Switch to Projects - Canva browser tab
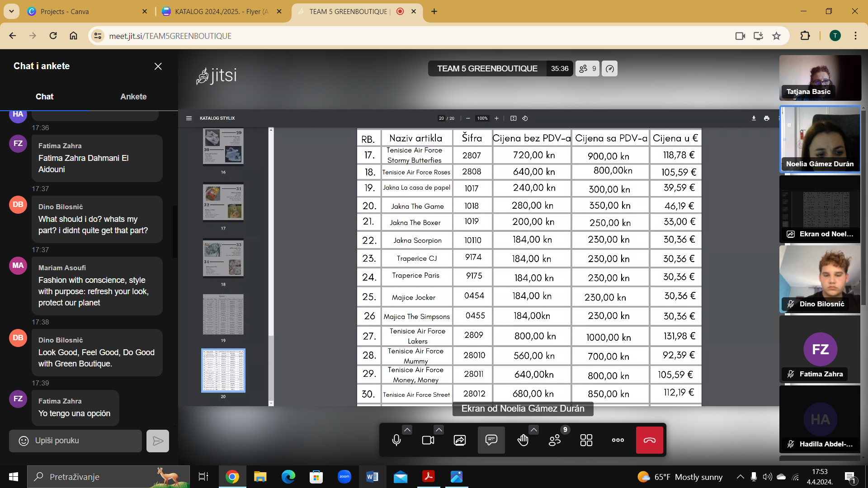 coord(86,11)
